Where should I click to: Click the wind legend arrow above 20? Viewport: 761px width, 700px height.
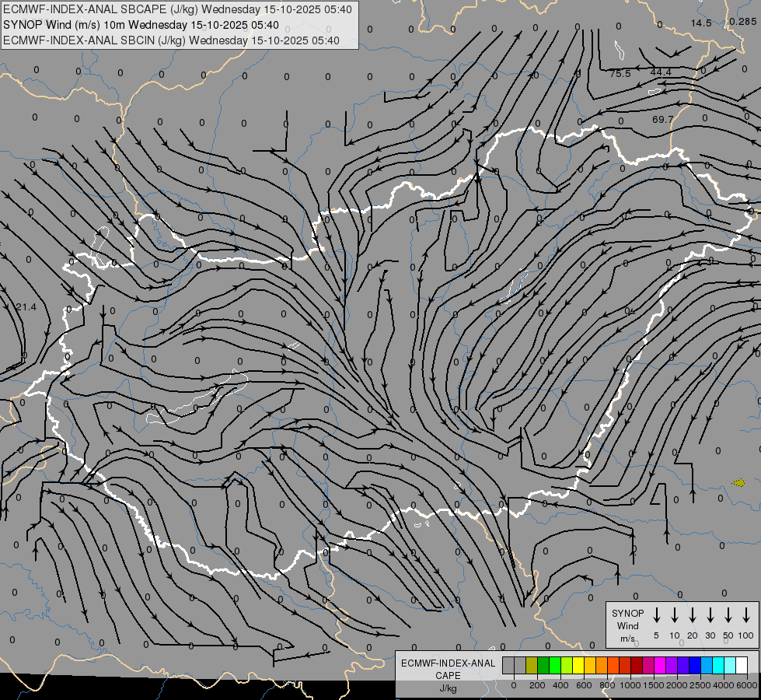click(x=693, y=615)
